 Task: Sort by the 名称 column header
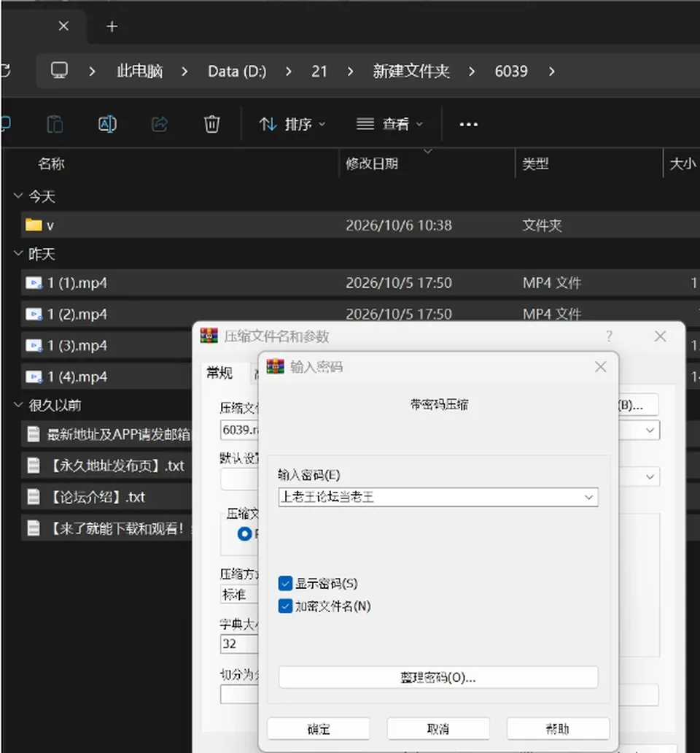[51, 163]
